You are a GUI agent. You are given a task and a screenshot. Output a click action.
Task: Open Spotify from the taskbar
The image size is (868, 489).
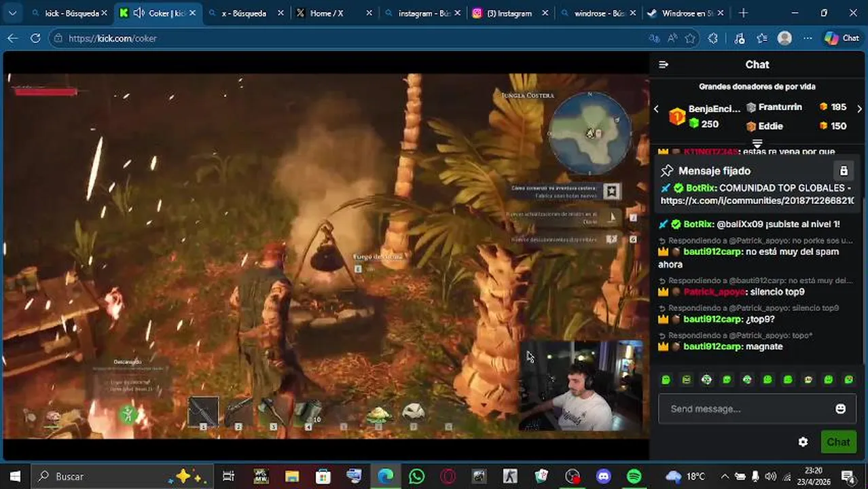pyautogui.click(x=634, y=476)
